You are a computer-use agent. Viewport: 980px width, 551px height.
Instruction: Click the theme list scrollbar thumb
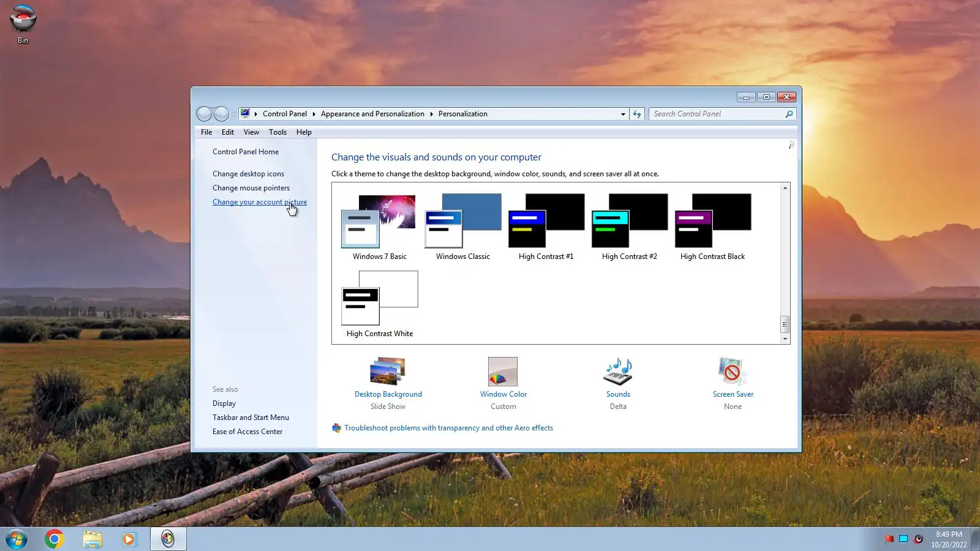[x=785, y=324]
